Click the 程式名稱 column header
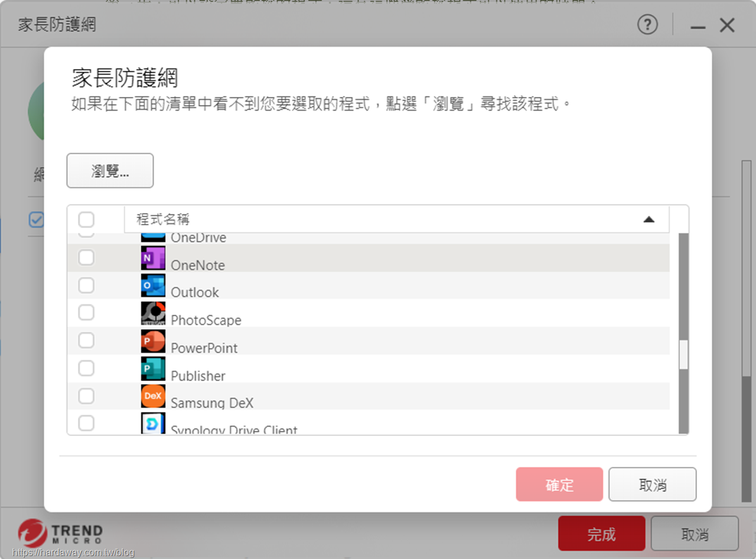Image resolution: width=756 pixels, height=559 pixels. (397, 219)
